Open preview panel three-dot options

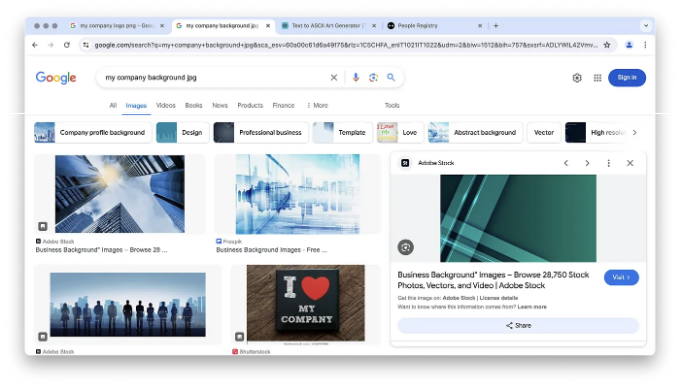608,163
